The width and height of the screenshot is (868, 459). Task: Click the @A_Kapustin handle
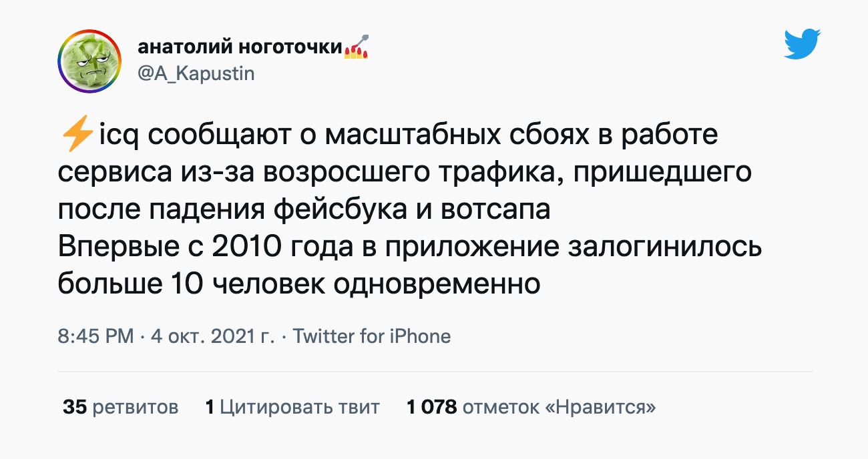click(196, 73)
